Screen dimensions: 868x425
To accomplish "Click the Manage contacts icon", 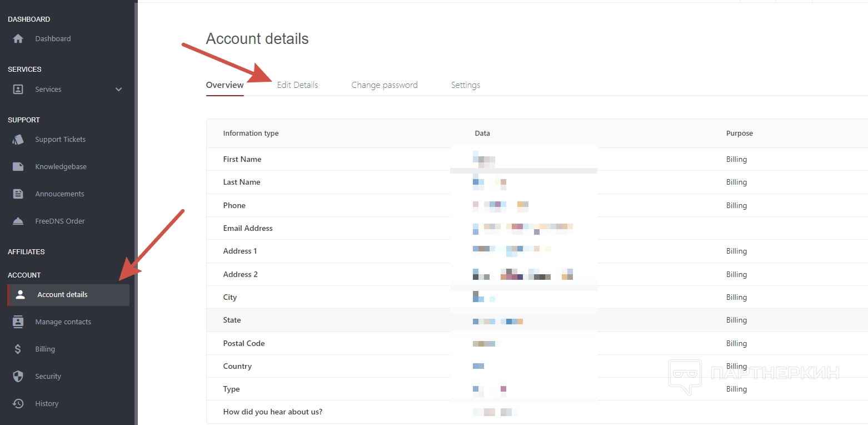I will pyautogui.click(x=18, y=322).
